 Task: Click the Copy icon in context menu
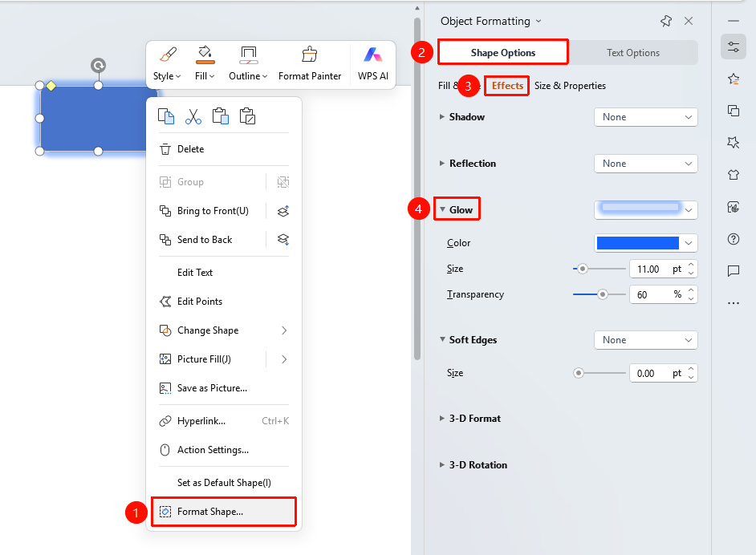(x=166, y=116)
